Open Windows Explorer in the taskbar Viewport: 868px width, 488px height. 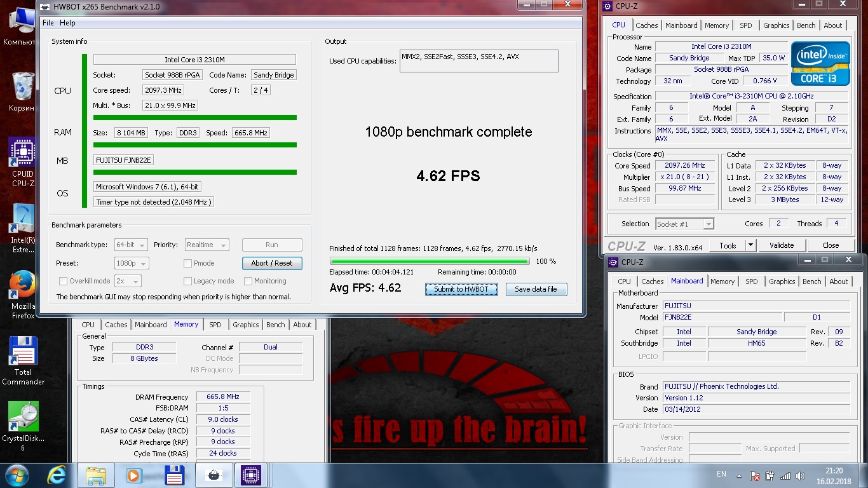click(96, 475)
